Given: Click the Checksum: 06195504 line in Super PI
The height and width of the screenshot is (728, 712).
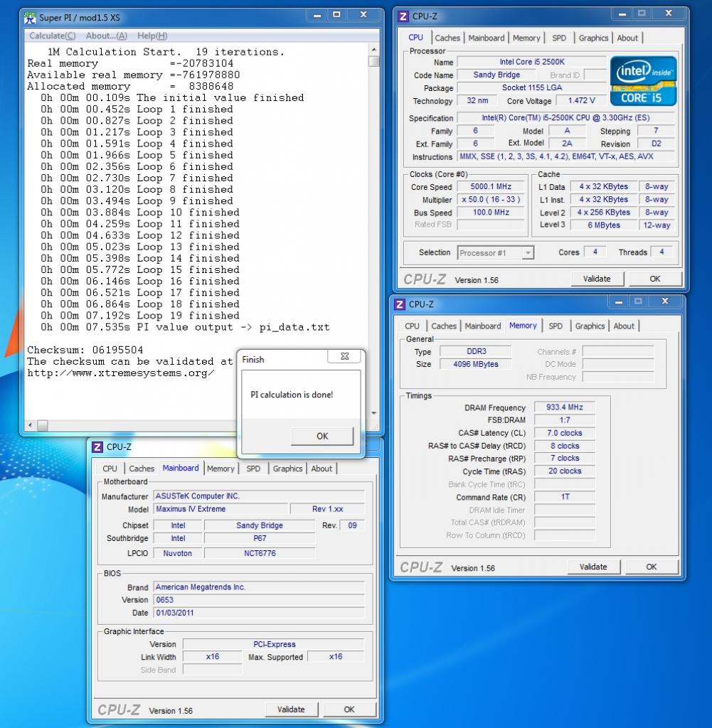Looking at the screenshot, I should point(85,350).
